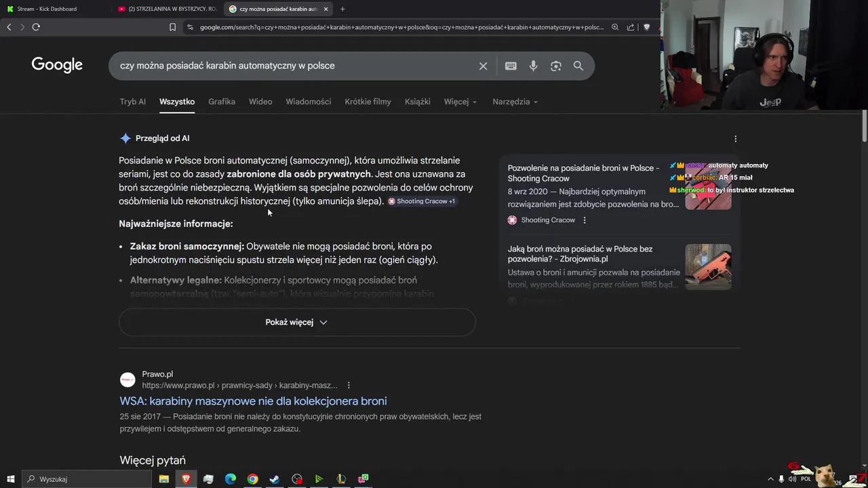The width and height of the screenshot is (868, 488).
Task: Expand the Narzędzia tools dropdown
Action: pos(515,102)
